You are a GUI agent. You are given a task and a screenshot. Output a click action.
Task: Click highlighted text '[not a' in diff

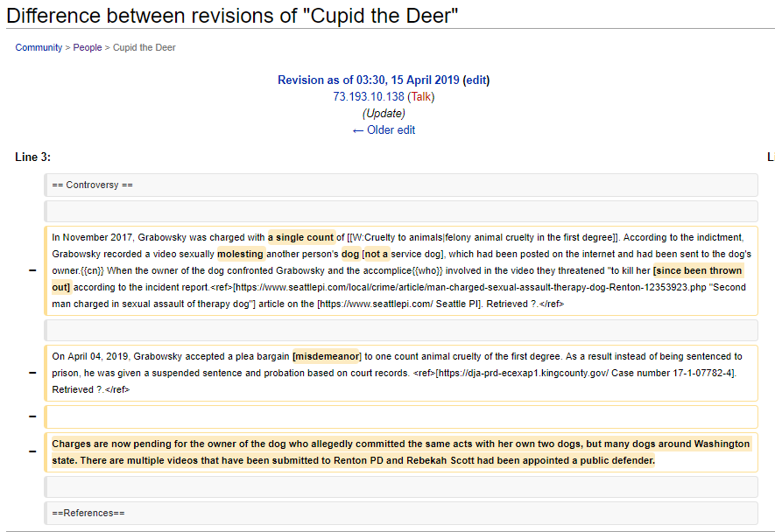(376, 254)
